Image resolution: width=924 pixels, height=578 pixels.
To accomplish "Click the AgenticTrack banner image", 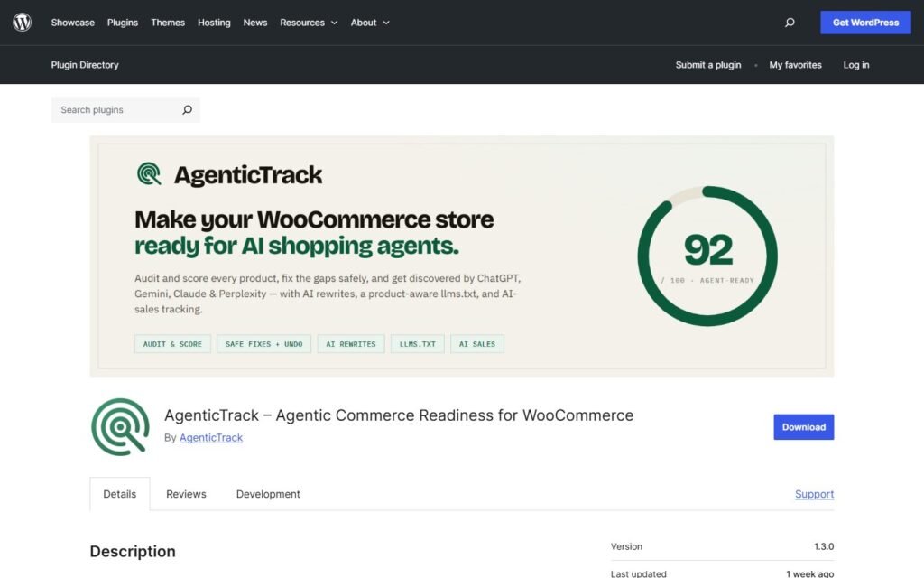I will click(461, 256).
